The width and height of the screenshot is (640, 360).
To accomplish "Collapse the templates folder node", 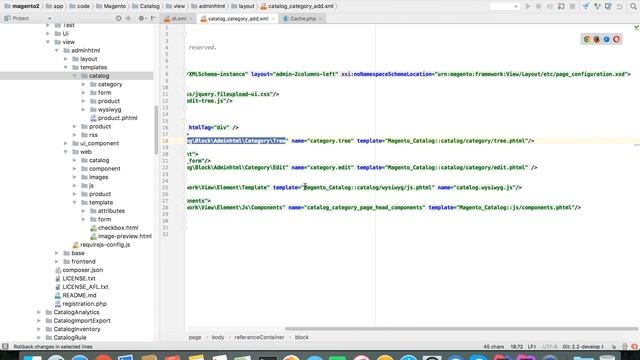I will [66, 67].
